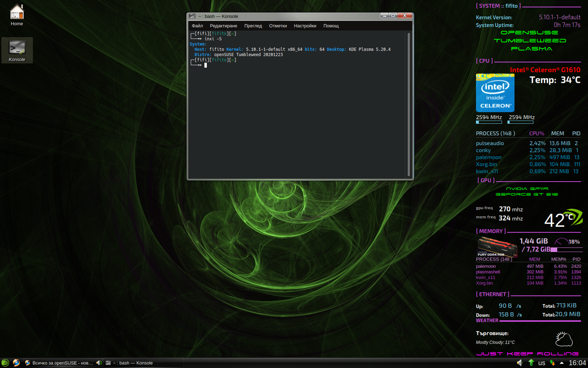Click the Fury DDR4 RAM image
Screen dimensions: 588x368
coord(498,247)
